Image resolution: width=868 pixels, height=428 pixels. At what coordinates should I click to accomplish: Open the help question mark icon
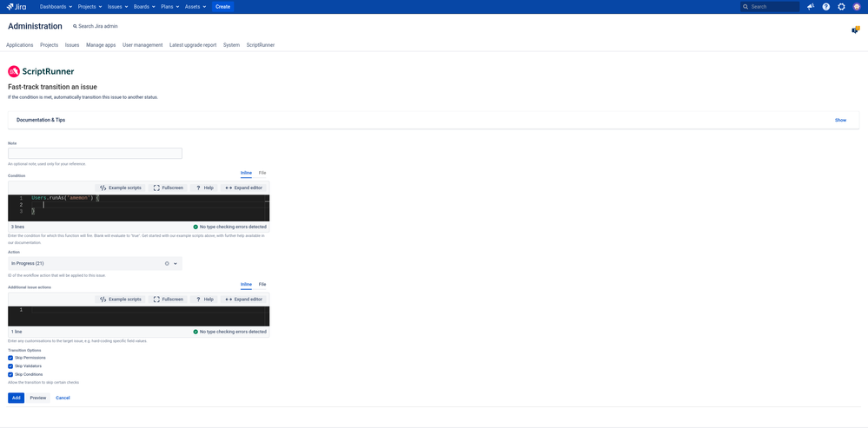pyautogui.click(x=826, y=7)
